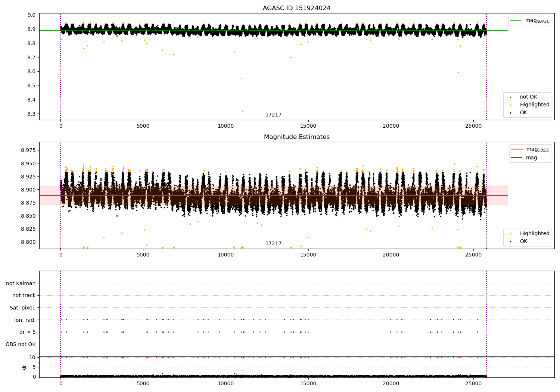
Task: Click the 'not Kalman' axis label
Action: click(21, 283)
